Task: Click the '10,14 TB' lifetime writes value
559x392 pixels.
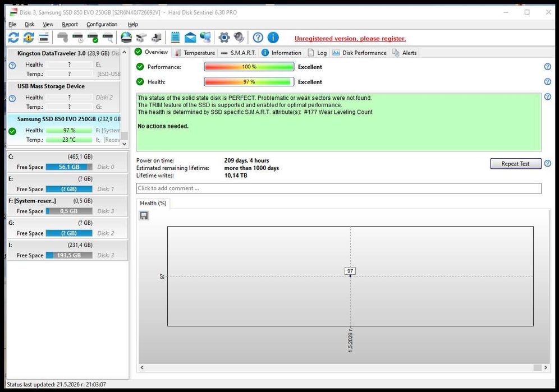Action: click(236, 176)
